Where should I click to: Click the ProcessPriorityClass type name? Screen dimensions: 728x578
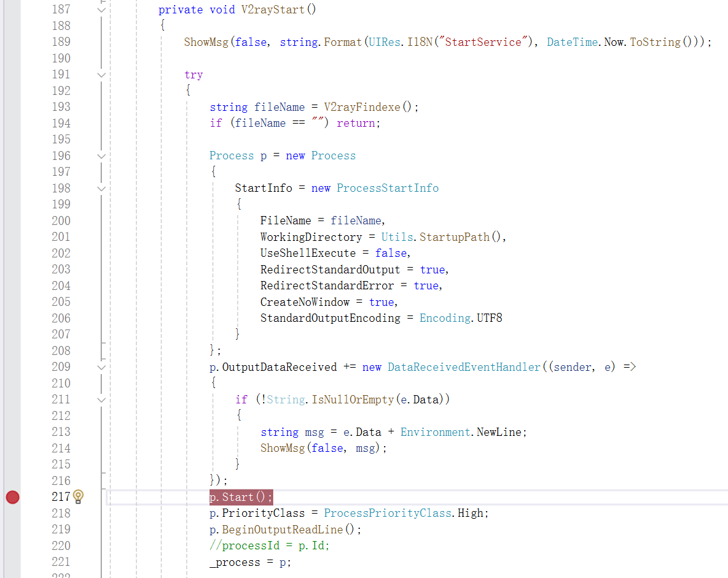387,513
